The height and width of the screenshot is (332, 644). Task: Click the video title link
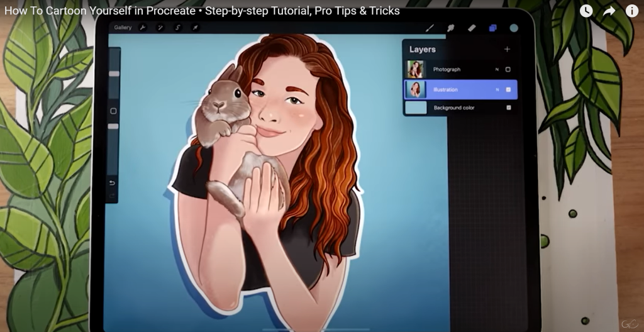pyautogui.click(x=202, y=11)
